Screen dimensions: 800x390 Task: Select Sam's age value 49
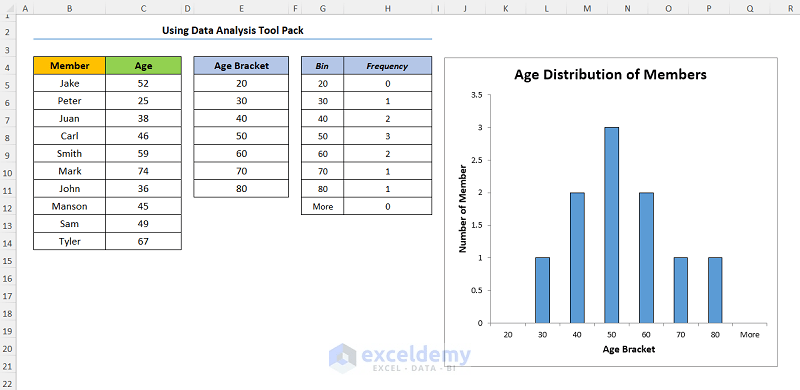point(143,224)
